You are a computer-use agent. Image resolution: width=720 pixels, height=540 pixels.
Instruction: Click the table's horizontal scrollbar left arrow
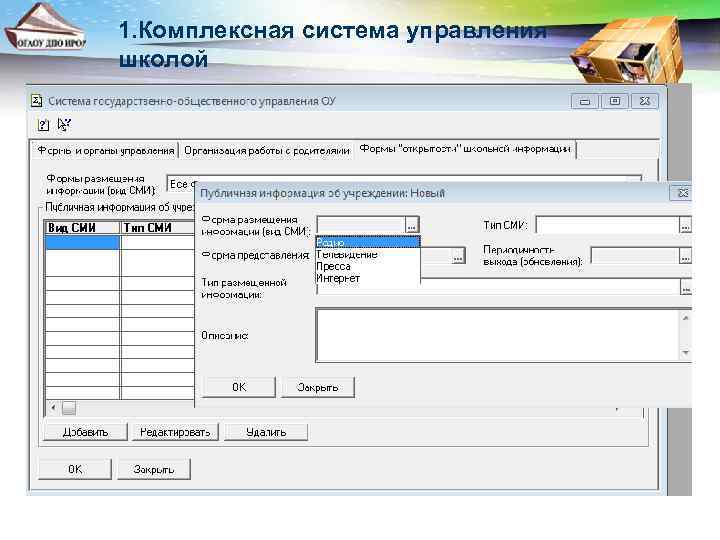click(53, 408)
